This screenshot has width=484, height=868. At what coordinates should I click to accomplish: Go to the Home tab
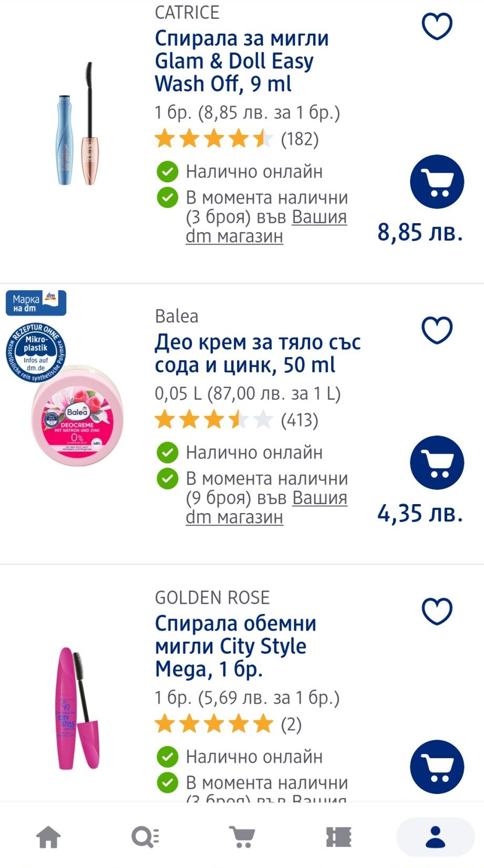[x=48, y=836]
